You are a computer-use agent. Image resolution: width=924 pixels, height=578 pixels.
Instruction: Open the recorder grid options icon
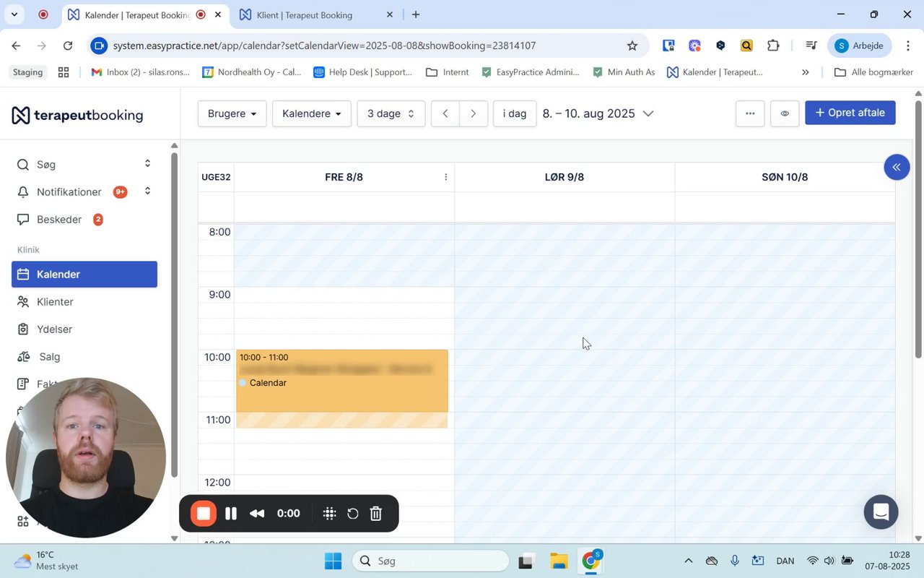(x=329, y=514)
